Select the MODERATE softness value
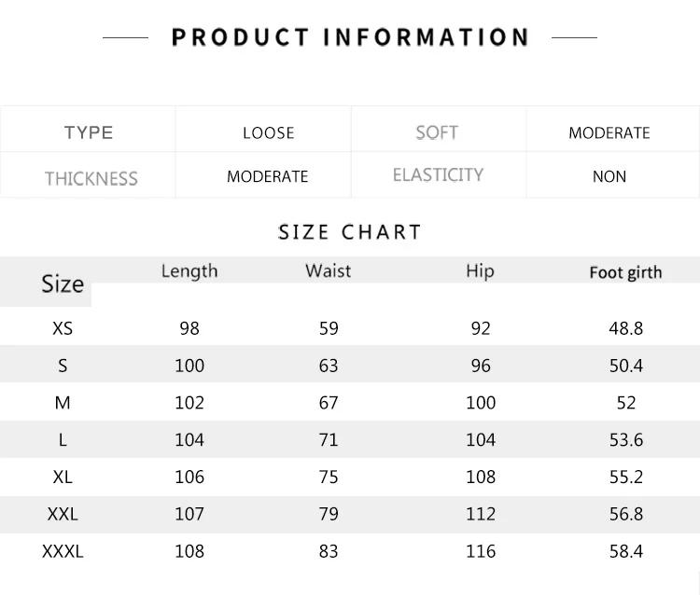The width and height of the screenshot is (700, 595). 609,132
